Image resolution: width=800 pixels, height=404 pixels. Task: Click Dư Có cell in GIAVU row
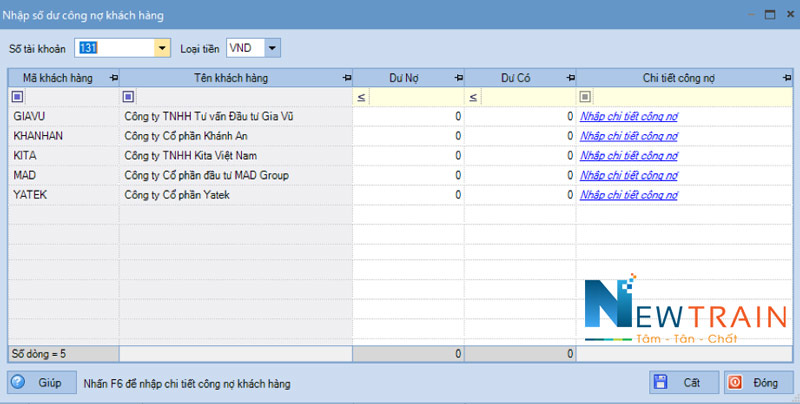click(x=520, y=116)
